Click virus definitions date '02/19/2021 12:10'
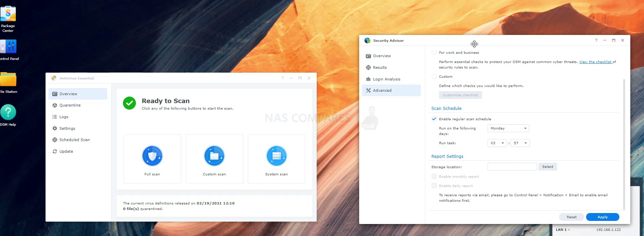The height and width of the screenshot is (236, 644). click(215, 203)
